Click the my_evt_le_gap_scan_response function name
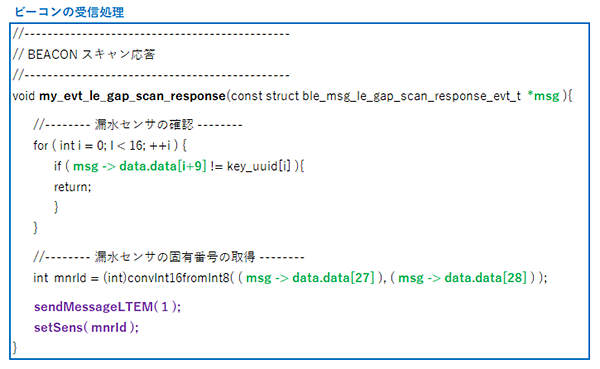Viewport: 600px width, 369px height. 132,96
